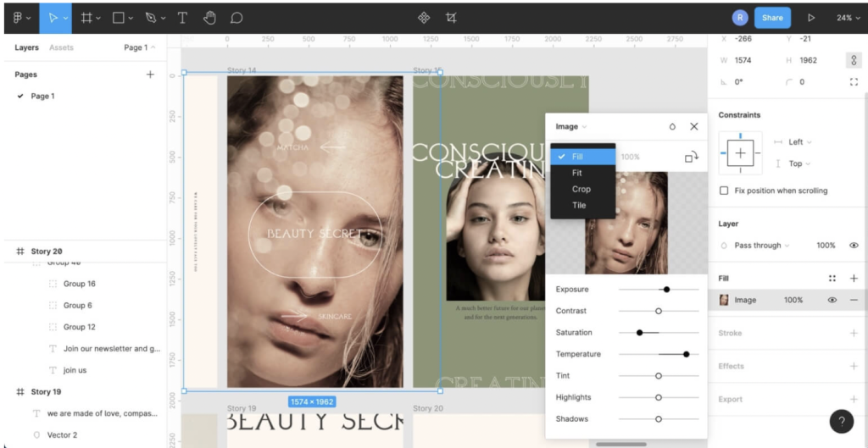Click the Contrast slider handle
Viewport: 868px width, 448px height.
click(658, 311)
